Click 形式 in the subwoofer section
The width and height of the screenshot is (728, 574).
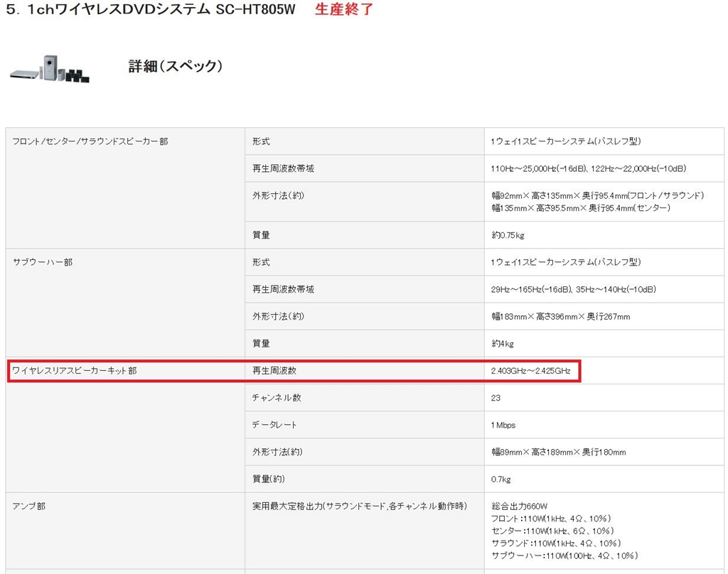(x=261, y=262)
